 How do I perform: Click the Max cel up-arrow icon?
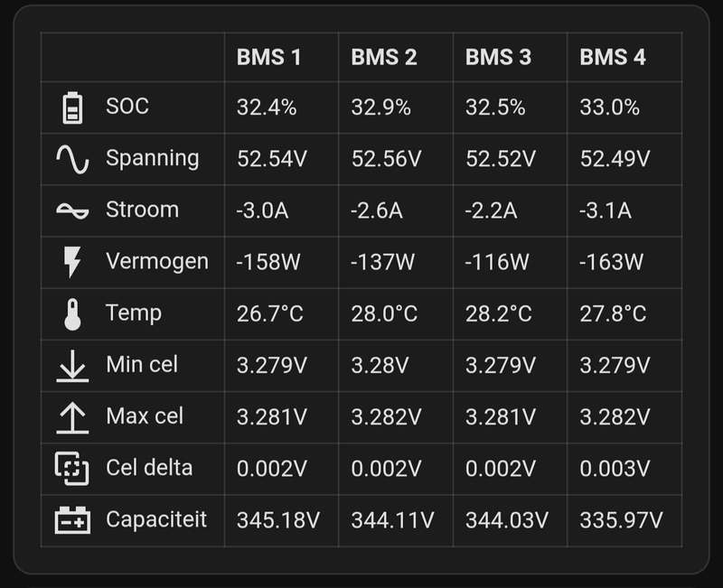[x=72, y=417]
